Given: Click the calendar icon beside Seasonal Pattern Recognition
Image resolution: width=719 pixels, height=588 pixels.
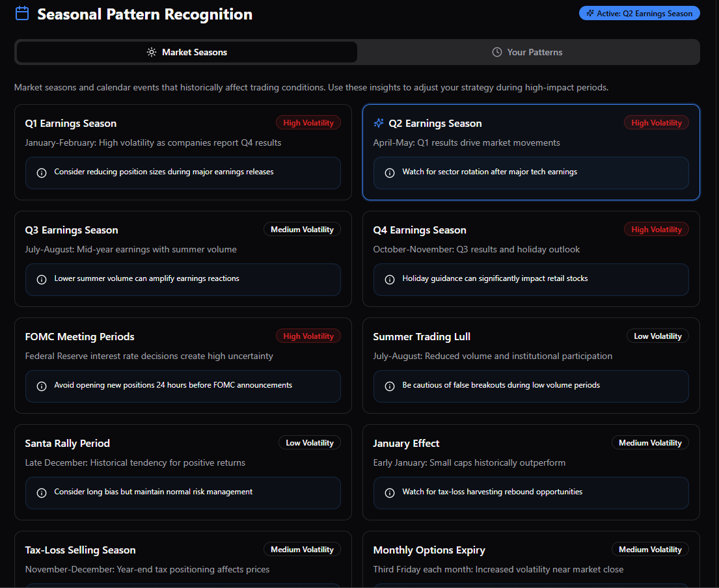Looking at the screenshot, I should click(x=22, y=13).
